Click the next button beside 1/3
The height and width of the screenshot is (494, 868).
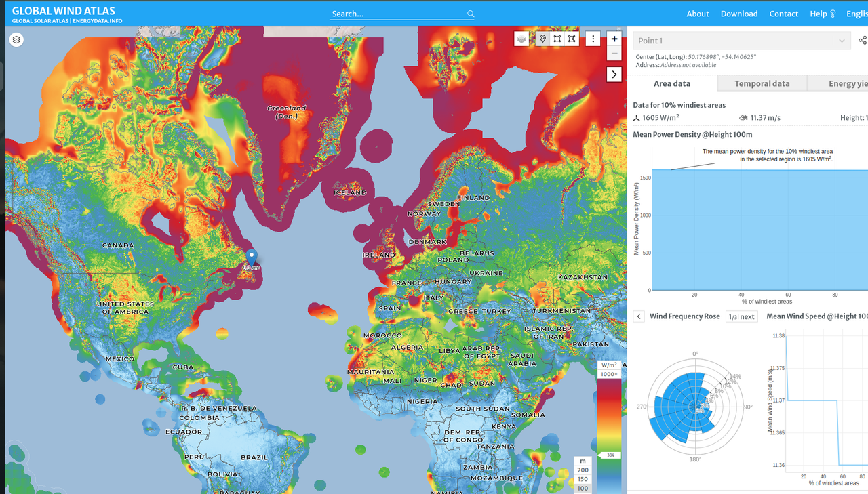(x=747, y=316)
